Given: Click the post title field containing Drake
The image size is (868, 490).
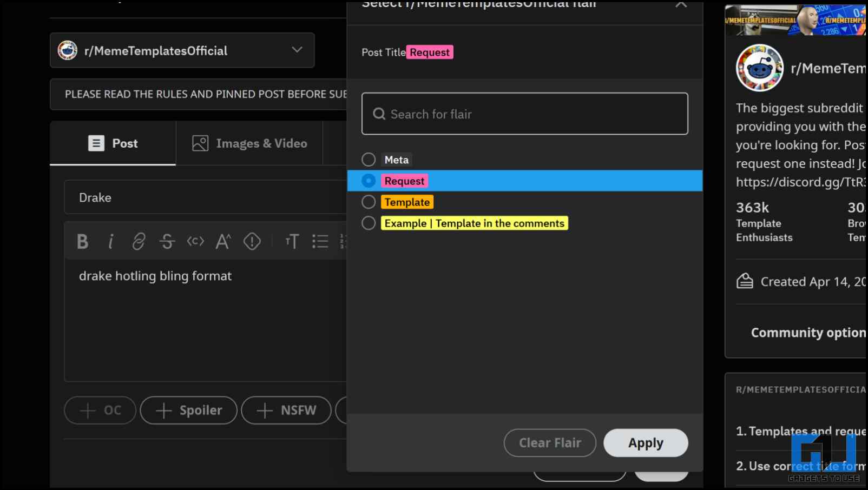Looking at the screenshot, I should coord(206,197).
